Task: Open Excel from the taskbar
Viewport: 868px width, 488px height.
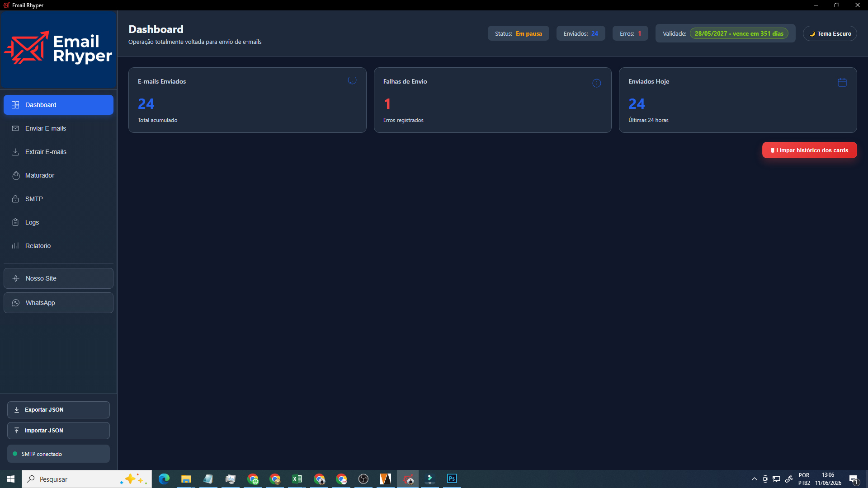Action: tap(297, 479)
